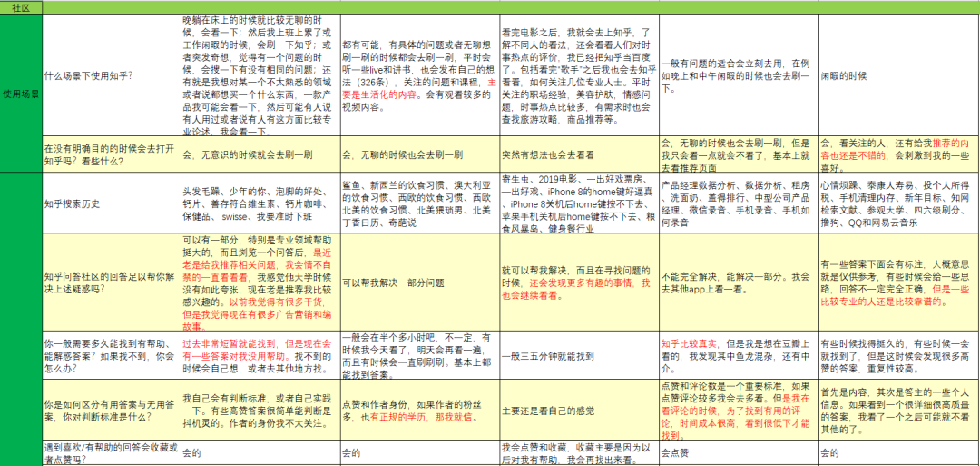Image resolution: width=980 pixels, height=466 pixels.
Task: Select question 你是如何区分有用答案与无用答案
Action: 112,411
